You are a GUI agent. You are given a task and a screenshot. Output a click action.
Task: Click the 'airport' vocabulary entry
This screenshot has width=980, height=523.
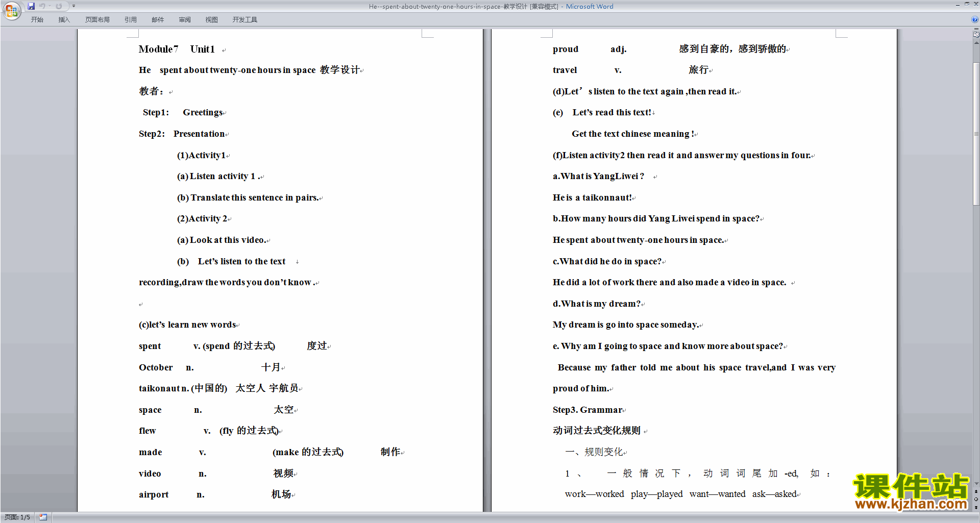154,494
